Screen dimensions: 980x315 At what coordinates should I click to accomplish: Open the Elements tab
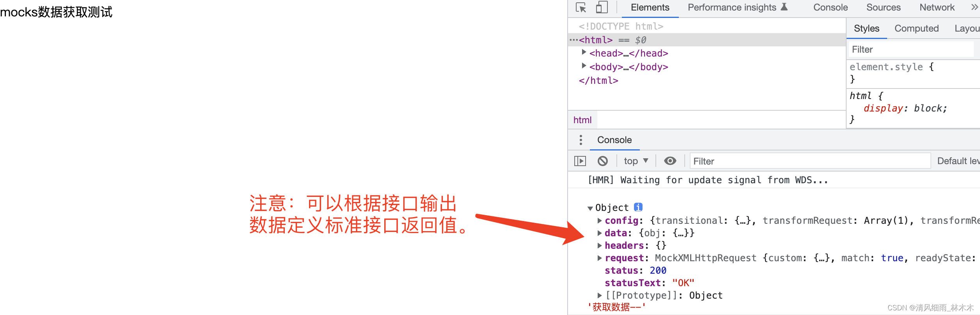[650, 7]
